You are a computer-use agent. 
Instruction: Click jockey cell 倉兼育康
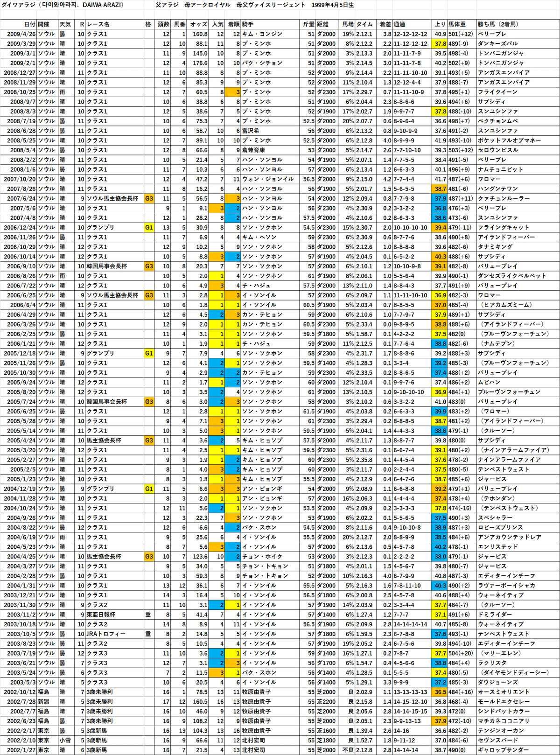click(x=253, y=150)
